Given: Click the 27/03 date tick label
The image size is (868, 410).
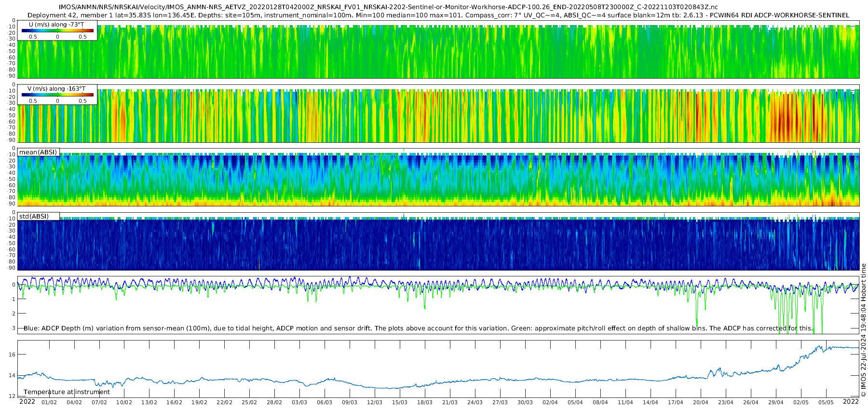Looking at the screenshot, I should click(501, 402).
